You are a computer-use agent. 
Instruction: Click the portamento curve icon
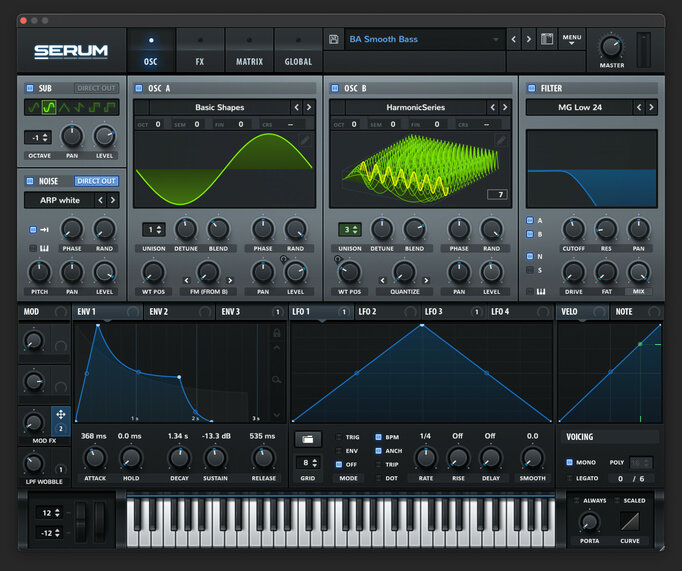pyautogui.click(x=630, y=521)
